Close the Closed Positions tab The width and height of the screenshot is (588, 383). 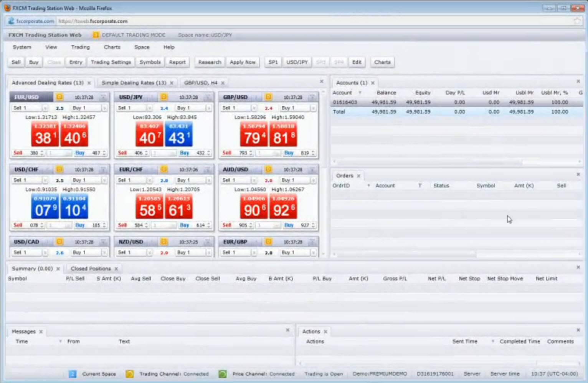point(116,269)
